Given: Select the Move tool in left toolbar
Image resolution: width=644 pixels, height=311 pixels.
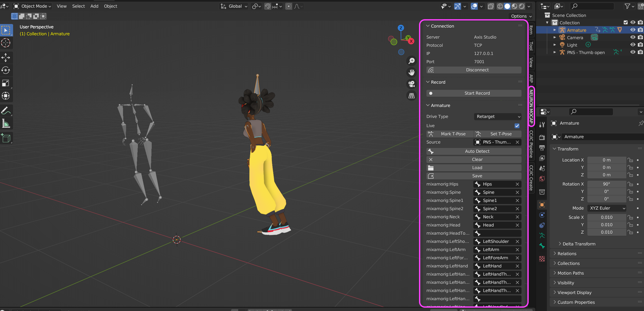Looking at the screenshot, I should [x=6, y=58].
